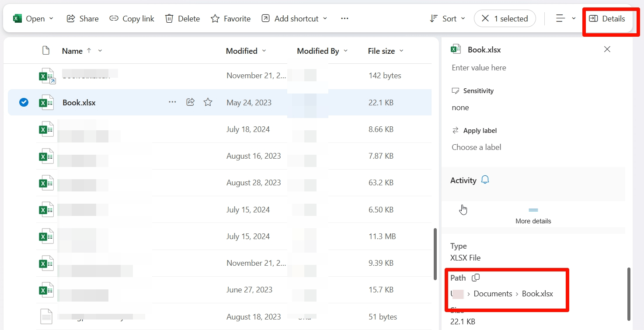
Task: Click the Enter value here field
Action: 479,68
